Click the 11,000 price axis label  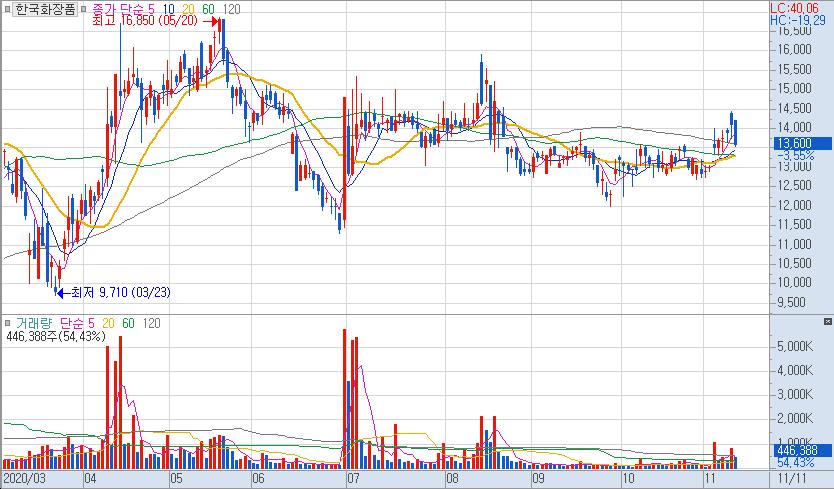point(795,244)
